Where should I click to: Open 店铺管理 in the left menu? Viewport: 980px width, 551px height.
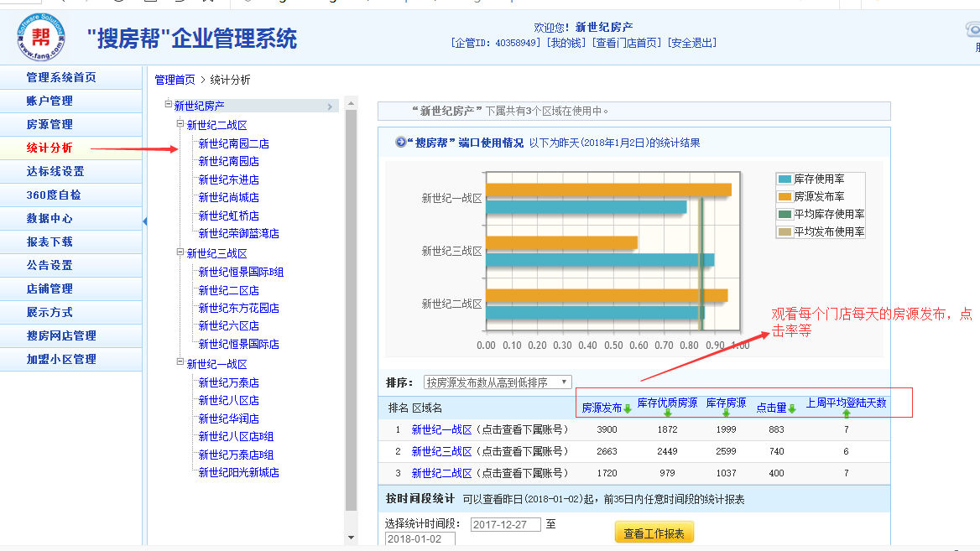click(x=50, y=288)
